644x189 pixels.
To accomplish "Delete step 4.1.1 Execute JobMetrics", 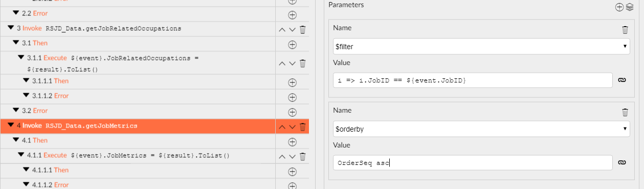I will tap(302, 157).
